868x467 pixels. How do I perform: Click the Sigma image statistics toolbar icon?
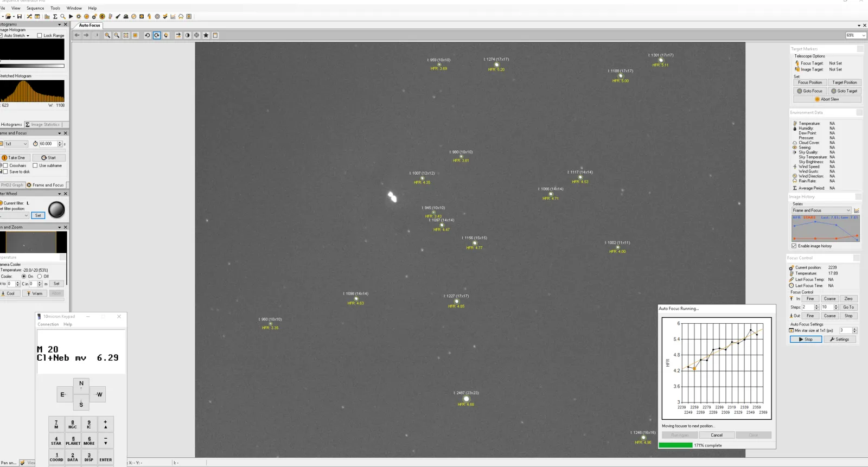[x=55, y=16]
